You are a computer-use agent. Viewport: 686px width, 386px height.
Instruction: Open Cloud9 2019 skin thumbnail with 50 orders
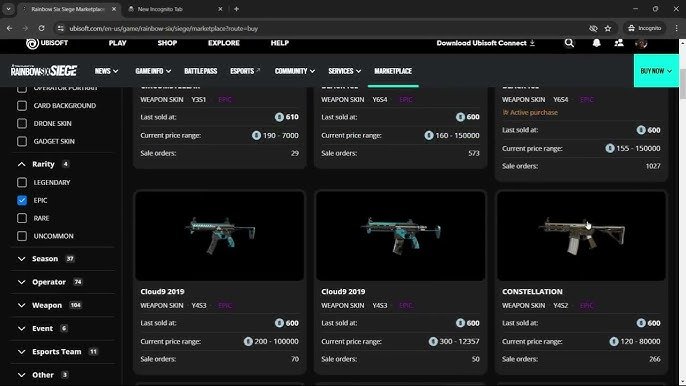400,236
